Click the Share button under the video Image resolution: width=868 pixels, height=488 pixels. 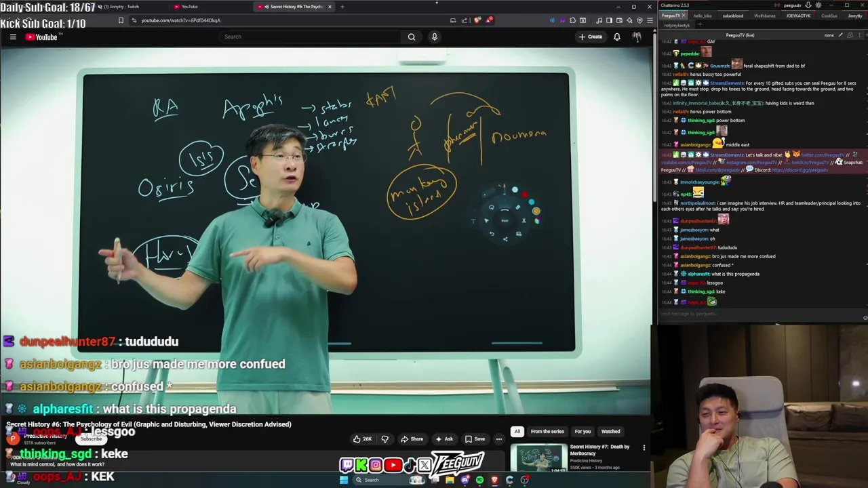point(412,439)
